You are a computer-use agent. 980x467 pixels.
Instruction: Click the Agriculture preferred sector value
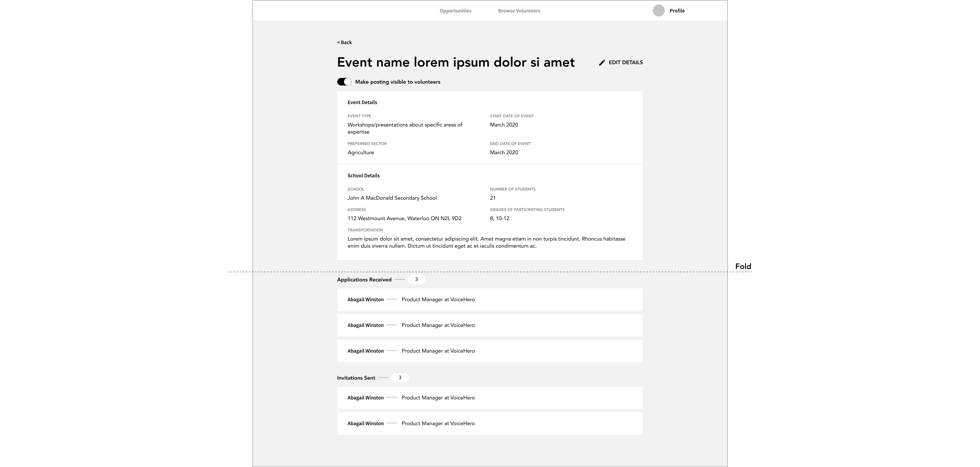click(361, 153)
